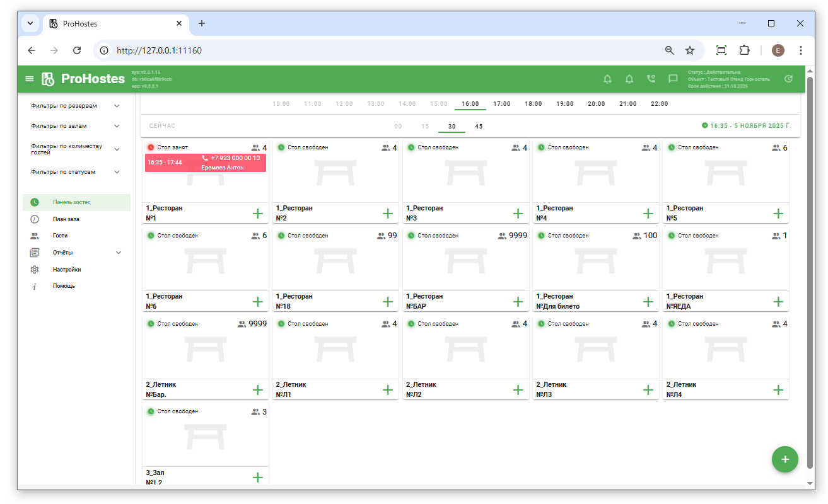
Task: Add a reservation to table №2
Action: coord(388,214)
